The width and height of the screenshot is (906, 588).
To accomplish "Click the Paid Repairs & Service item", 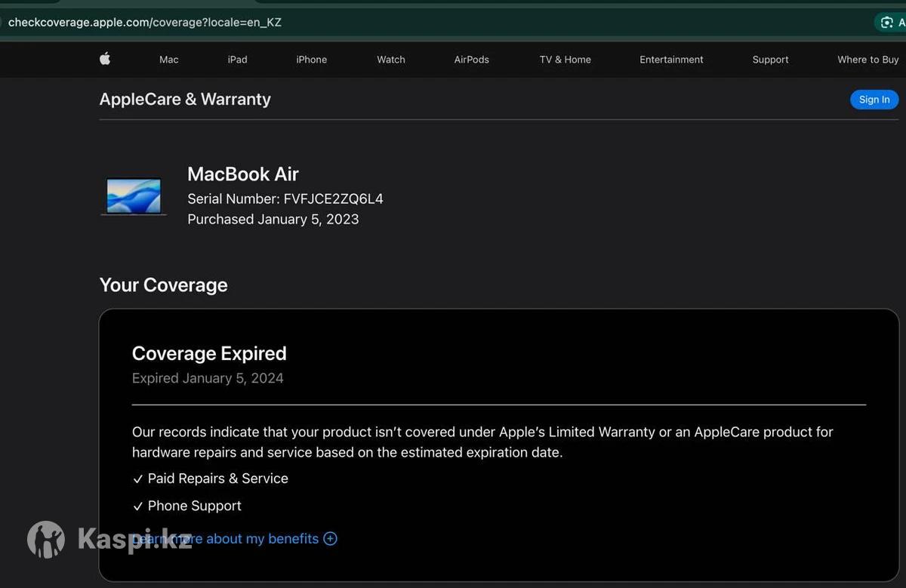I will tap(217, 479).
